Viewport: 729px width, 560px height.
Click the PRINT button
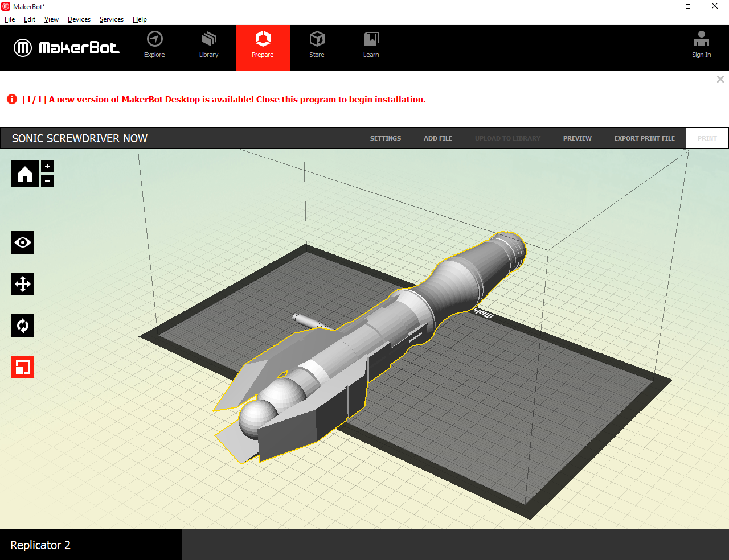(707, 138)
